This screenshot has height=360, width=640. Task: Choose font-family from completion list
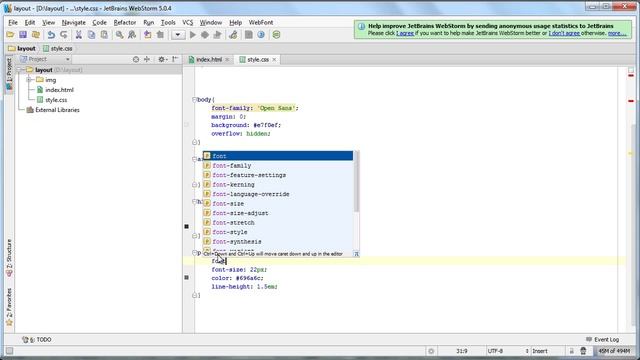[278, 166]
